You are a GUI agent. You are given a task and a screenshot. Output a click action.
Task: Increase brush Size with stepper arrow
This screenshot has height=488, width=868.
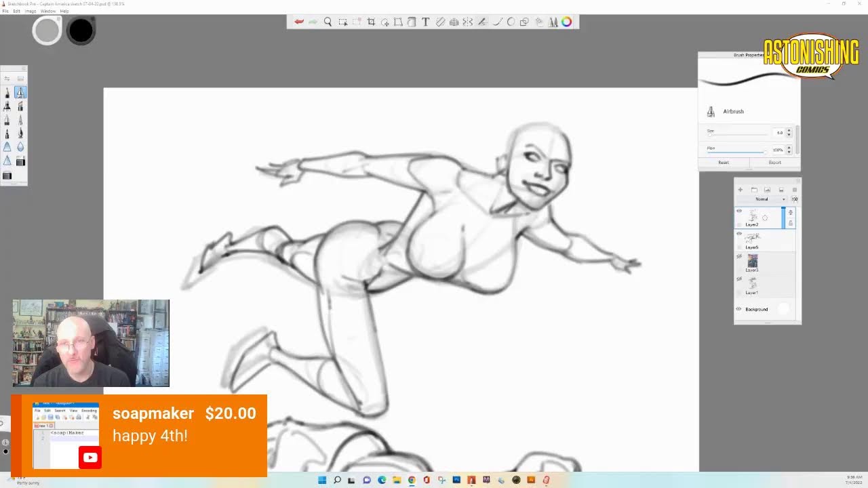[x=789, y=131]
